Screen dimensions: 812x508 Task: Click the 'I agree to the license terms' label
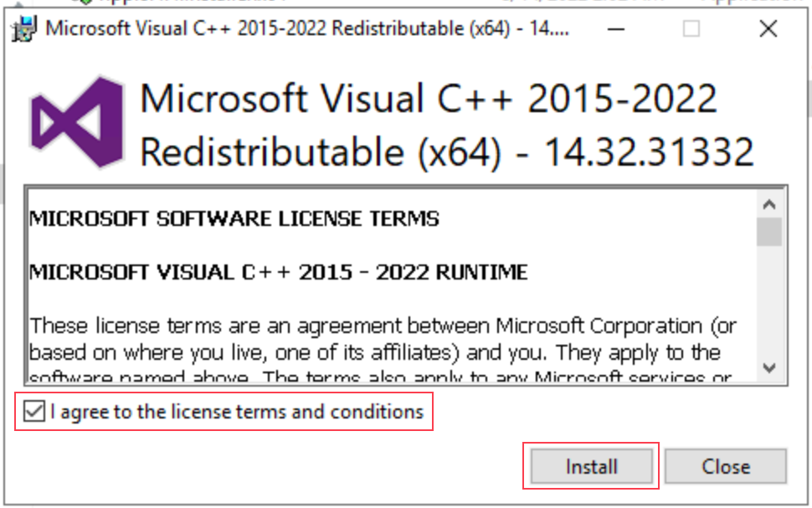click(x=237, y=412)
